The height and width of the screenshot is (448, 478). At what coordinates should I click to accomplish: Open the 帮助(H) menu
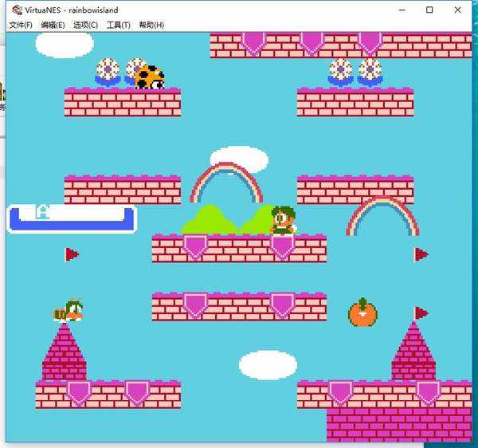[x=151, y=25]
